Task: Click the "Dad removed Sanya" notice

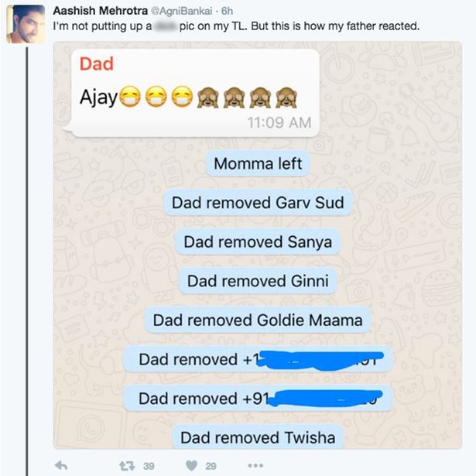Action: click(258, 242)
